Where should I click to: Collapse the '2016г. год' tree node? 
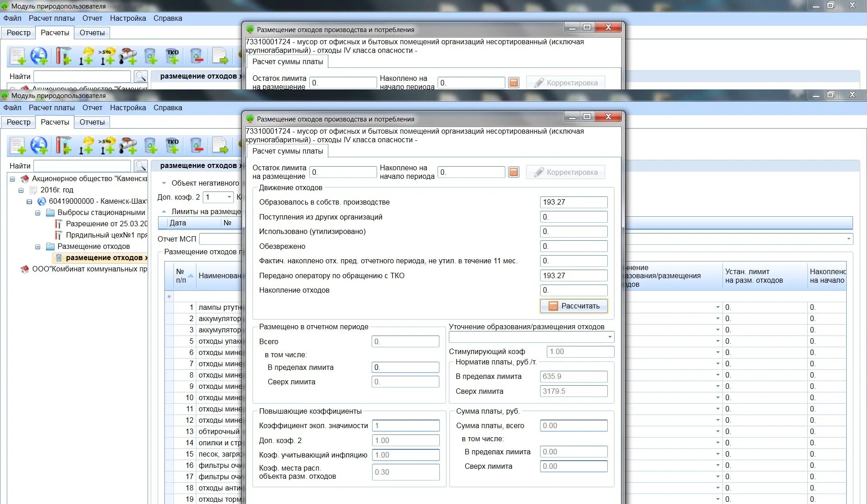[21, 190]
